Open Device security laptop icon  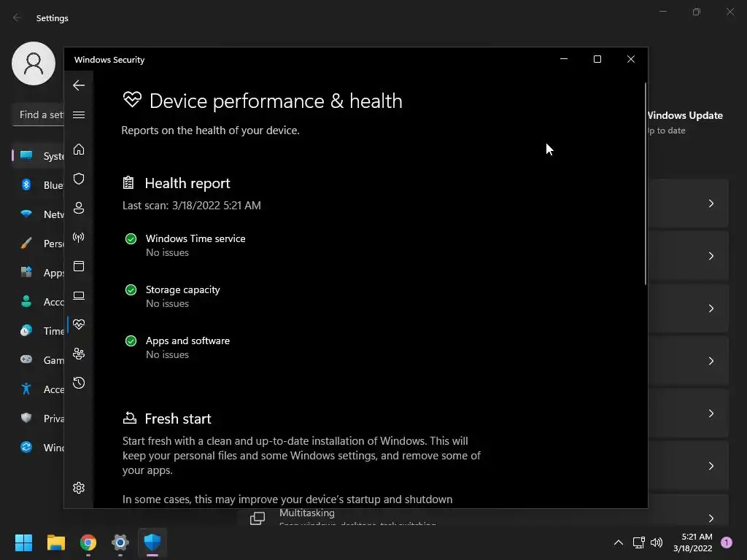[79, 296]
